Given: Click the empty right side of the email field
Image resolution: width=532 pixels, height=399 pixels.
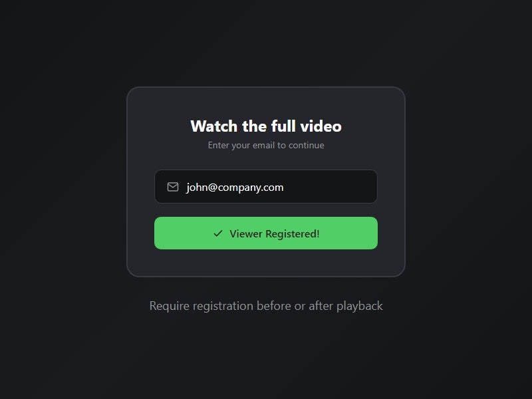Looking at the screenshot, I should [x=329, y=187].
